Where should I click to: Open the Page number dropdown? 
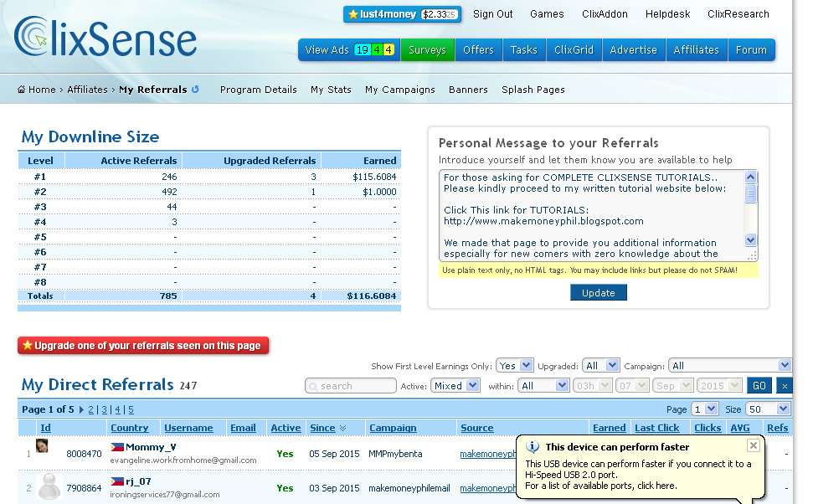click(x=705, y=409)
